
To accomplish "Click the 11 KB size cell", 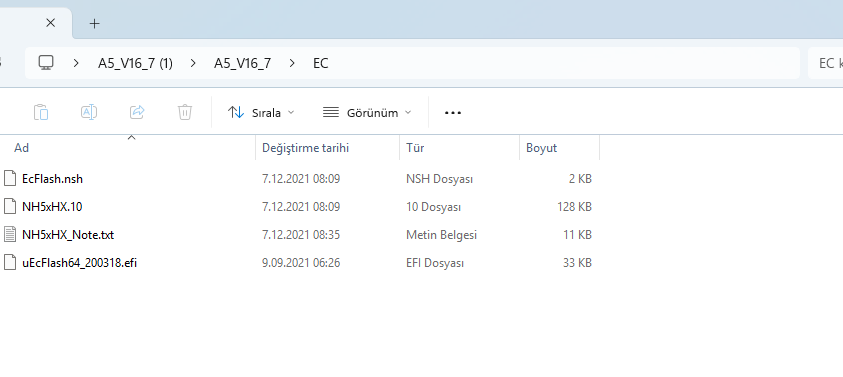I will (x=578, y=235).
